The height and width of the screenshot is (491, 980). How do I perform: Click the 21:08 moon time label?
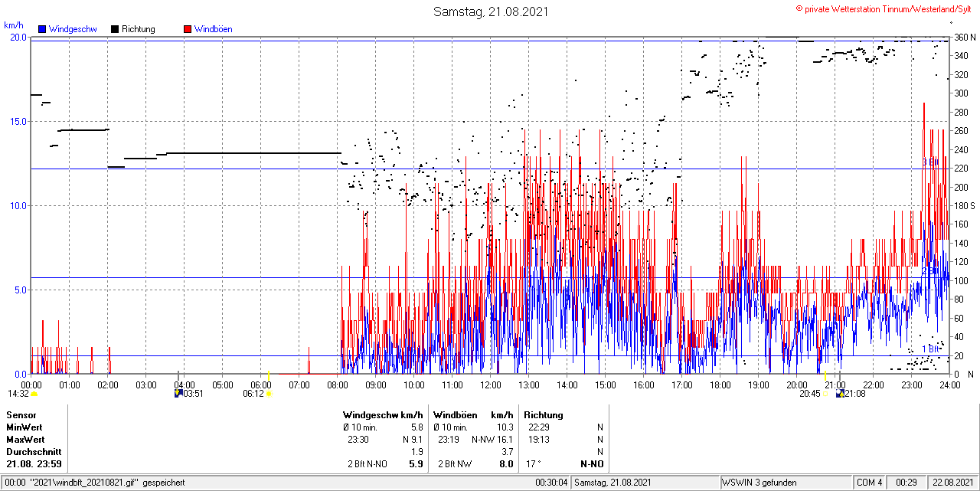click(854, 394)
